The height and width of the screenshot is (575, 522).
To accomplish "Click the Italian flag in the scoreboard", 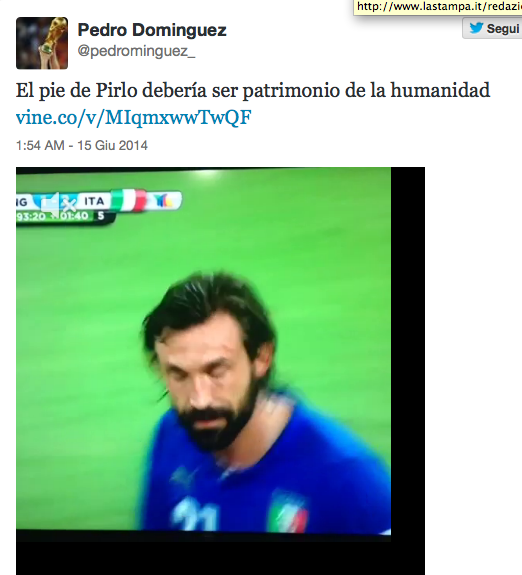I will point(128,200).
